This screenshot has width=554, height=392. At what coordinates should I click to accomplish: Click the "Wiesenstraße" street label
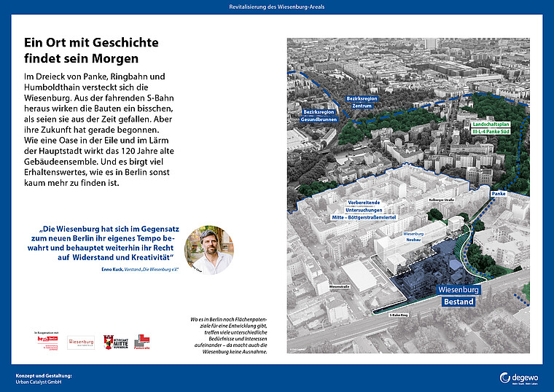point(339,287)
